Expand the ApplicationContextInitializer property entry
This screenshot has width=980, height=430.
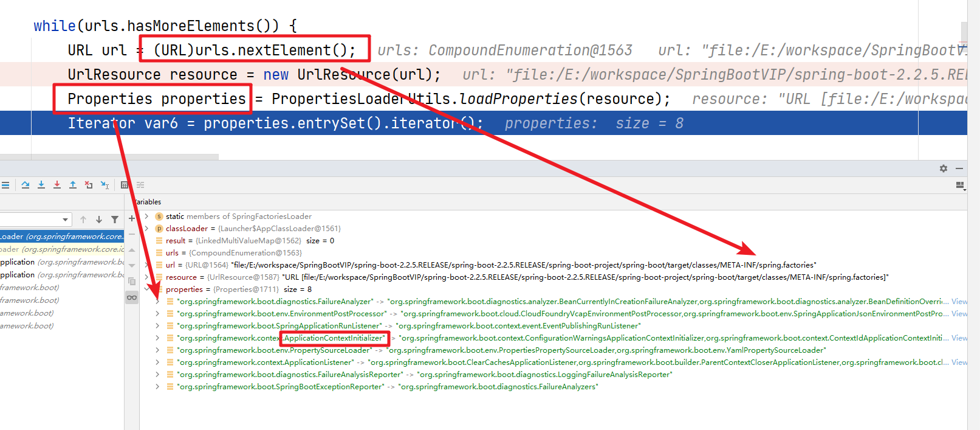point(157,338)
